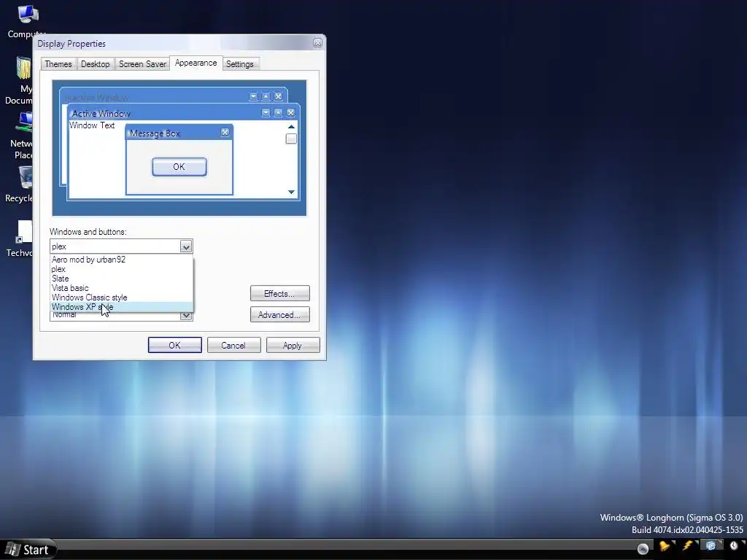The image size is (747, 560).
Task: Click the Active Window preview title bar
Action: pos(183,113)
